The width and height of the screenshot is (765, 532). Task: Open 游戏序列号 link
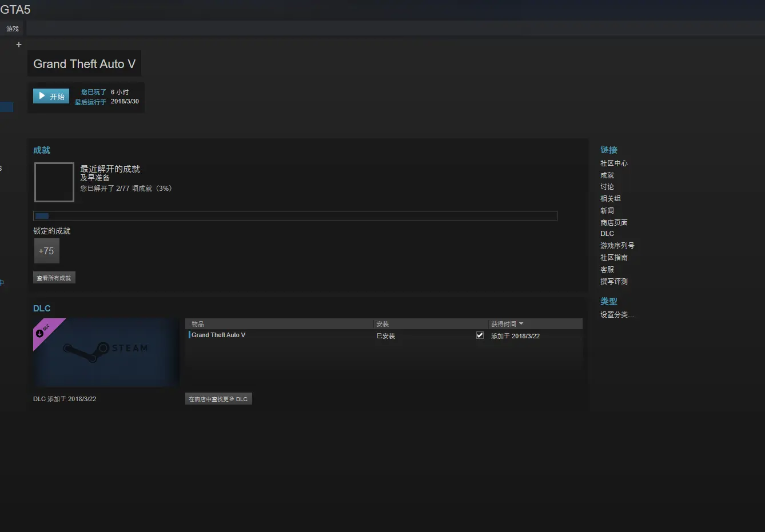[x=617, y=246]
